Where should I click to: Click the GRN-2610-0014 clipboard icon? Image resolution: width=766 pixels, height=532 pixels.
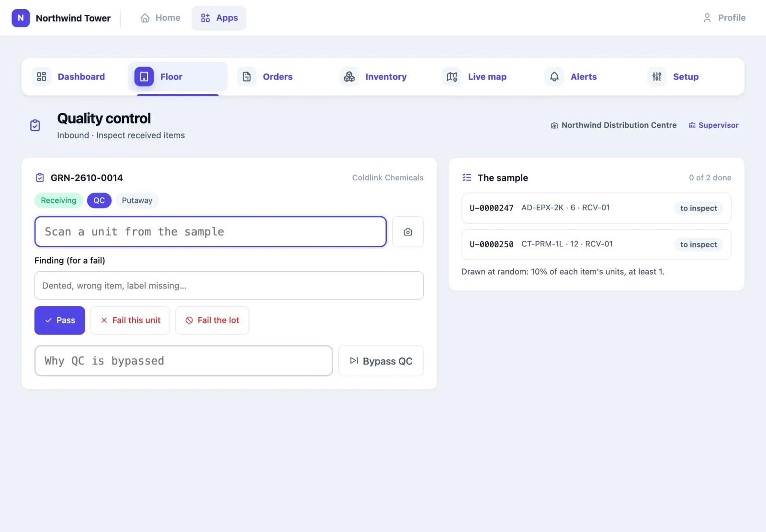pyautogui.click(x=40, y=177)
